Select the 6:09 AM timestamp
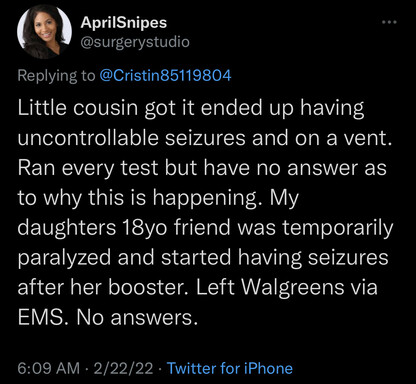Screen dimensions: 416x384 (49, 368)
